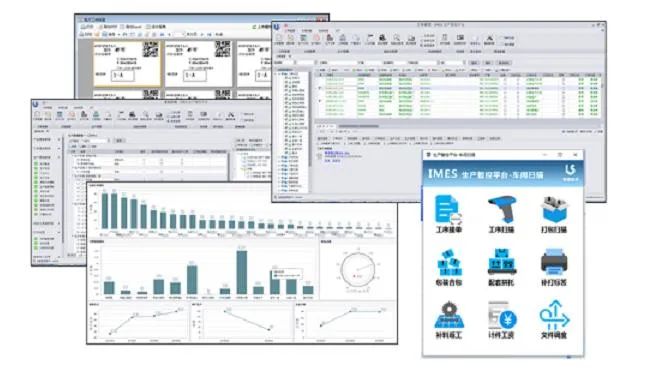Open the boxes-on-pallet icon in IMES

(x=502, y=262)
